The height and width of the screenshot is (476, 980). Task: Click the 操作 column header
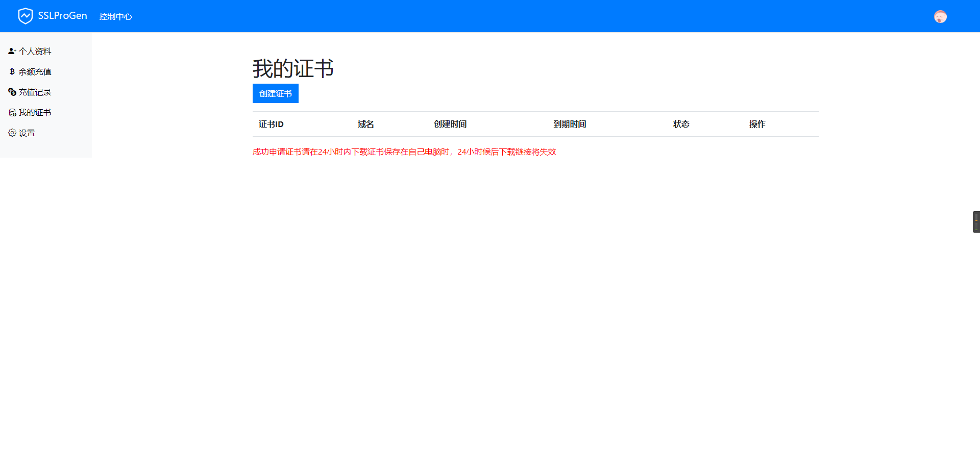click(757, 124)
